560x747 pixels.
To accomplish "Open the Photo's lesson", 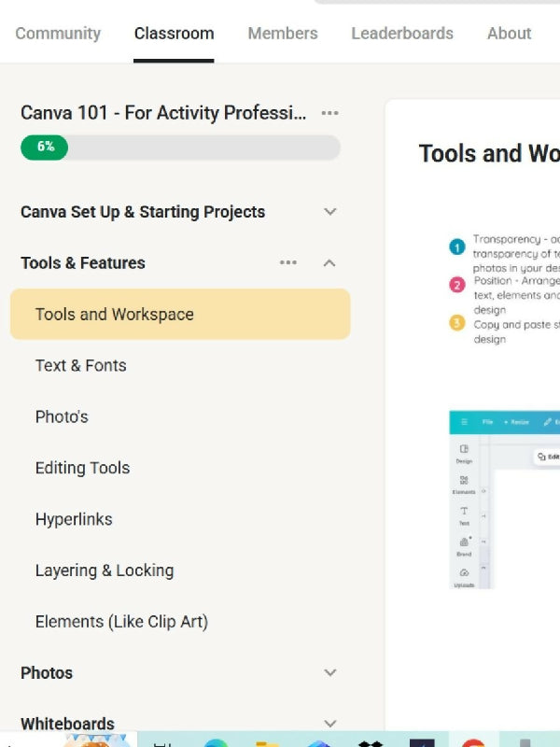I will coord(62,416).
